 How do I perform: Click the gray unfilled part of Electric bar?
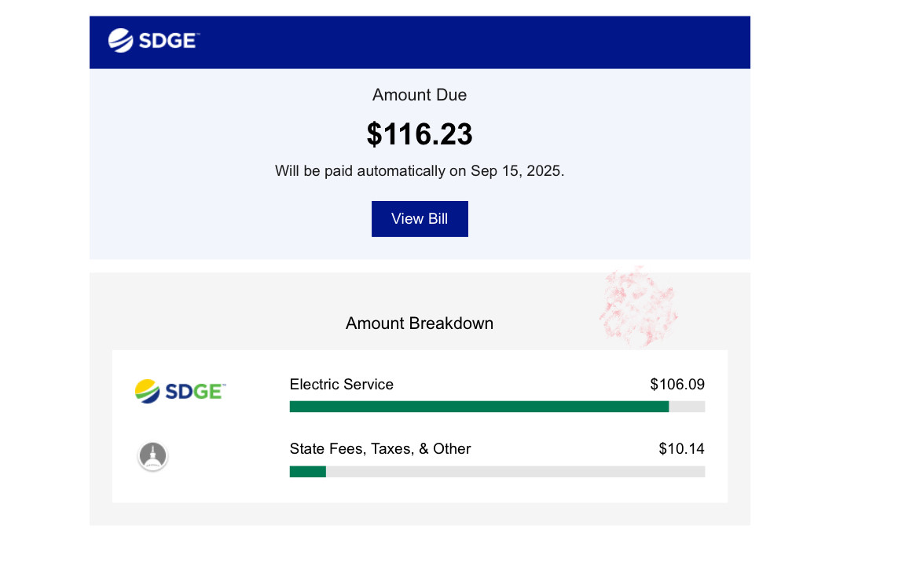687,407
